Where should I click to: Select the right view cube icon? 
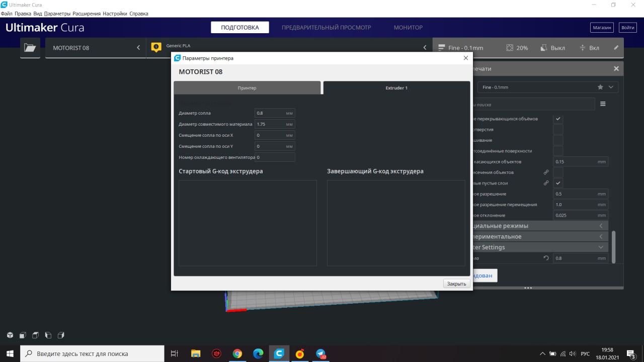(x=60, y=335)
